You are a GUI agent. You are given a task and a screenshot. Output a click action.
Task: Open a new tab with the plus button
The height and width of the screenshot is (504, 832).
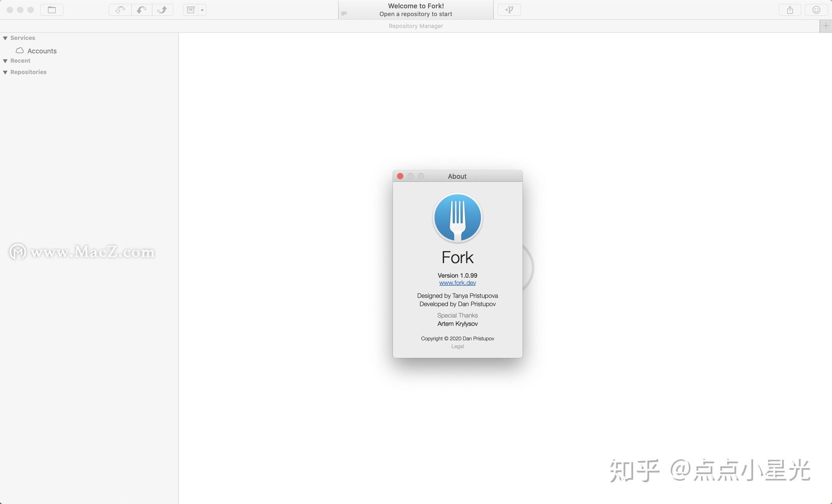tap(826, 26)
